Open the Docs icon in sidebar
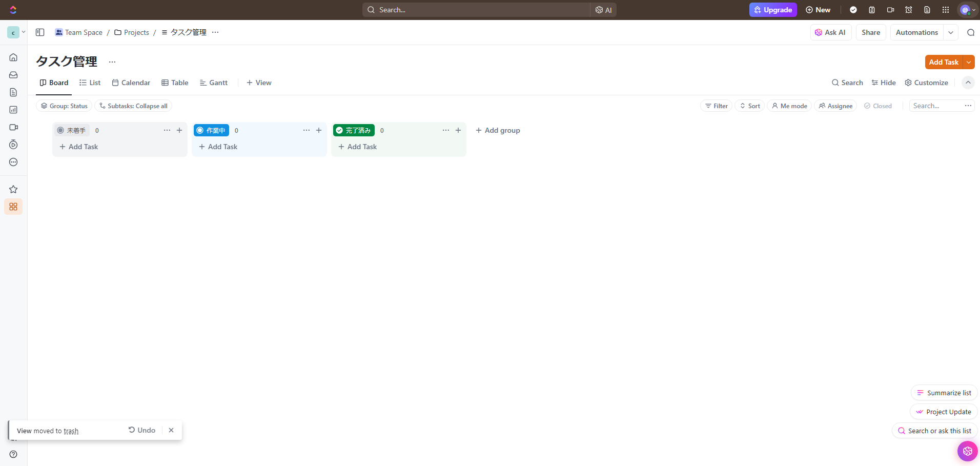Image resolution: width=980 pixels, height=466 pixels. [x=13, y=92]
